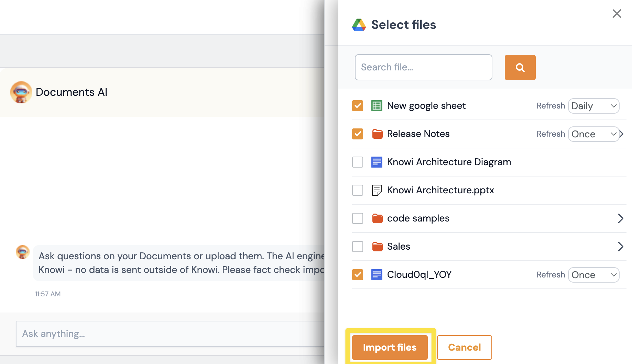The image size is (632, 364).
Task: Click the Google Docs icon for Knowi Architecture Diagram
Action: pyautogui.click(x=377, y=162)
